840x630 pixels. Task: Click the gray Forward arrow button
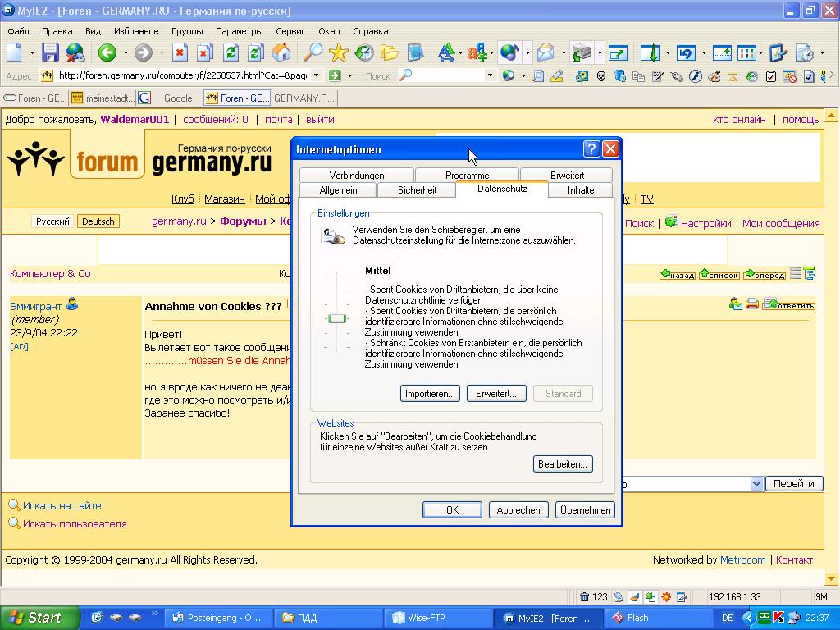(143, 52)
